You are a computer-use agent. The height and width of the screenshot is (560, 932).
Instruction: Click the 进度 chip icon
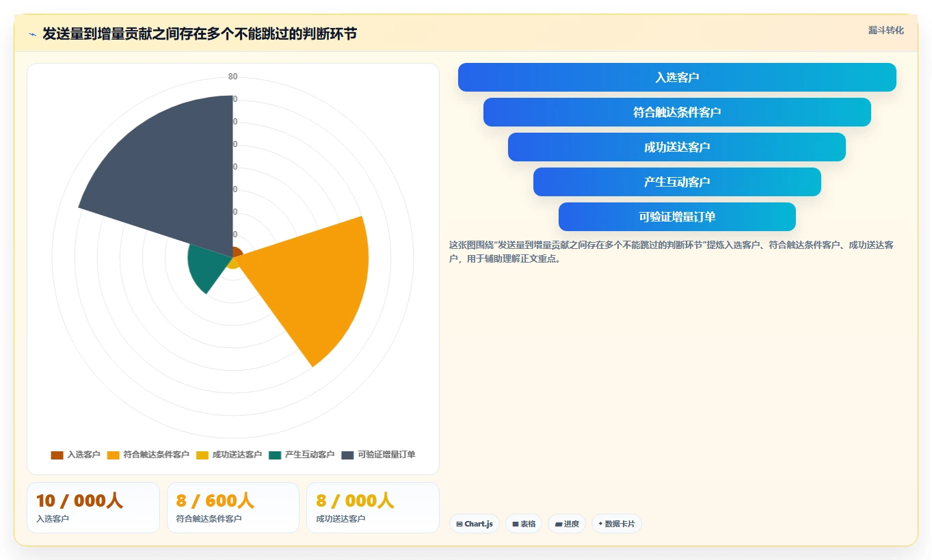tap(559, 524)
